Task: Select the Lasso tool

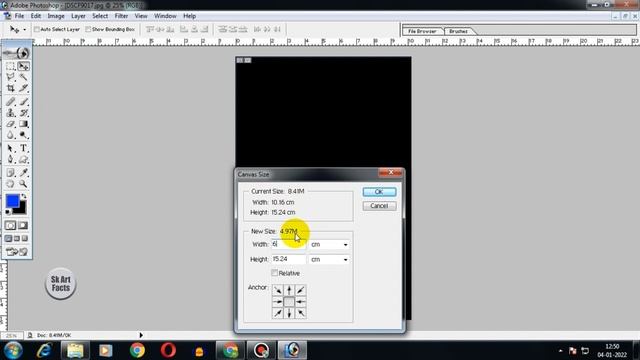Action: [x=11, y=77]
